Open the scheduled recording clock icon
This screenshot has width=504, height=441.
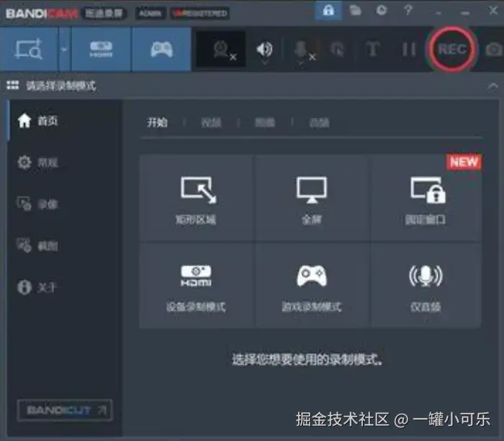pyautogui.click(x=382, y=10)
